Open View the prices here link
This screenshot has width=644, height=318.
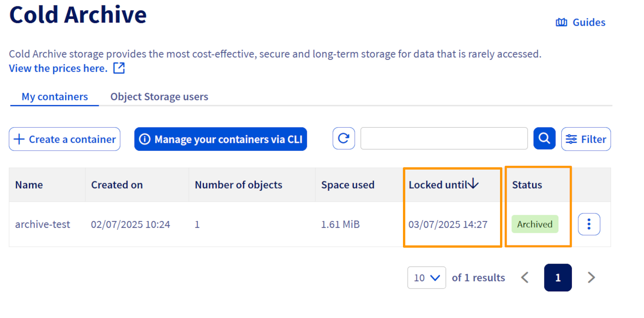coord(57,68)
